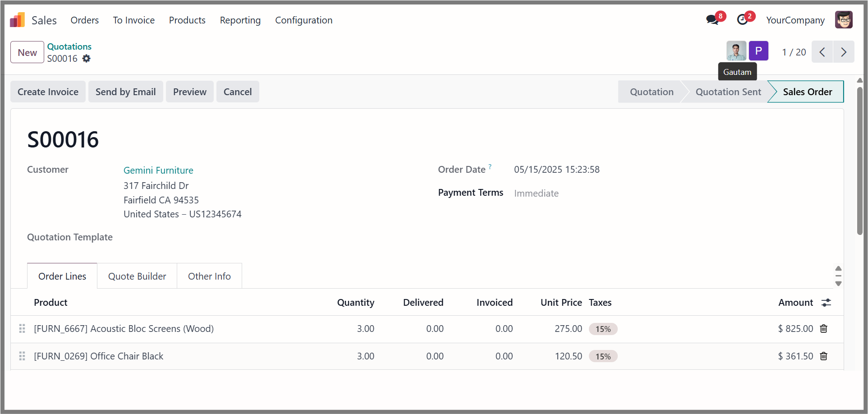Select the Order Lines tab
This screenshot has width=868, height=414.
[x=62, y=276]
